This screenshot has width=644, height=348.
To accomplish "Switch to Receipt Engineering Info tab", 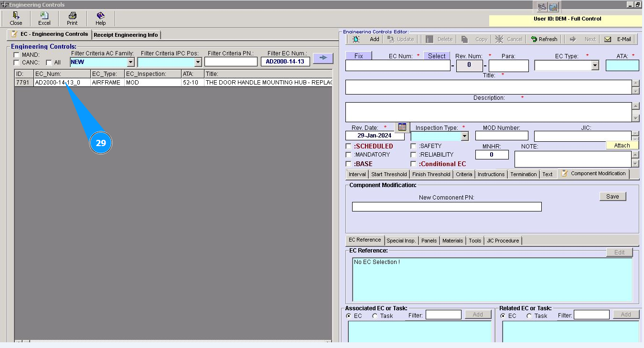I will 126,35.
